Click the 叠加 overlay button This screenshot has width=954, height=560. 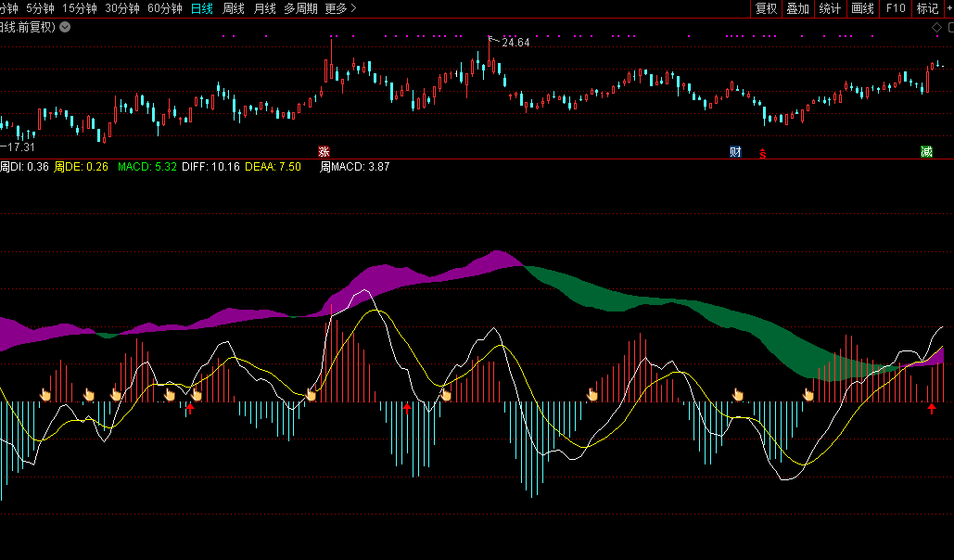[x=797, y=8]
